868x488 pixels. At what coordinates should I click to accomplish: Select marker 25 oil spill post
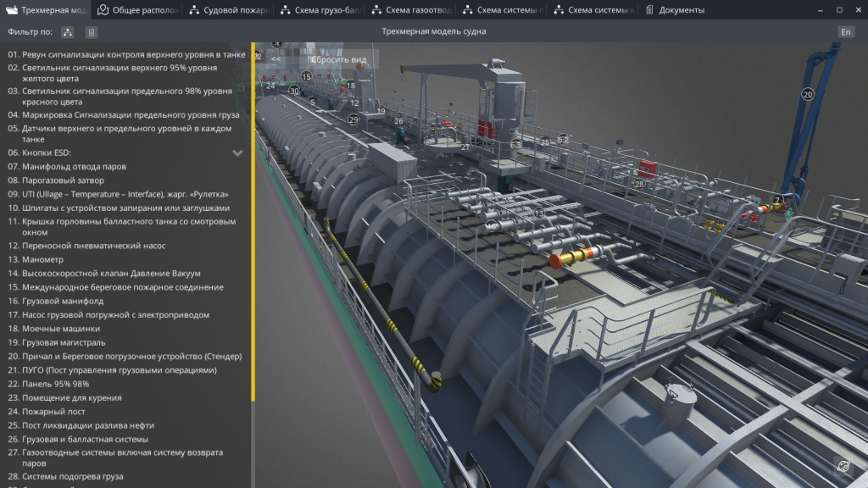point(545,142)
